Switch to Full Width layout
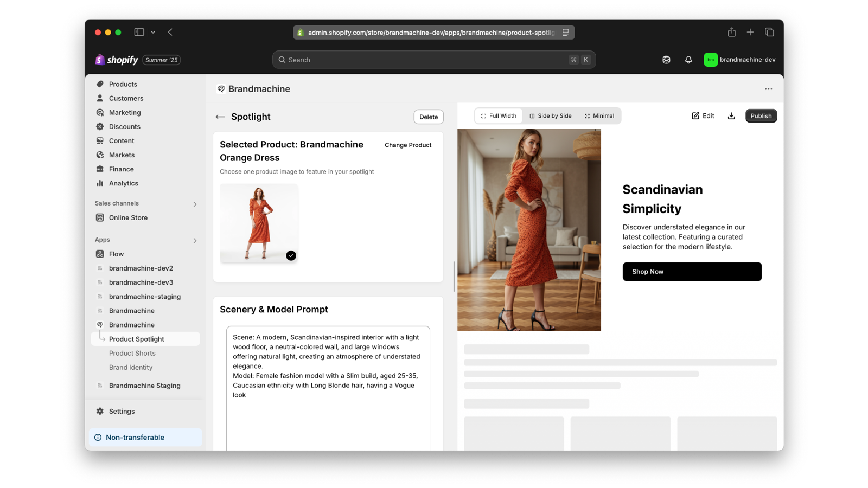The height and width of the screenshot is (488, 868). pyautogui.click(x=499, y=116)
